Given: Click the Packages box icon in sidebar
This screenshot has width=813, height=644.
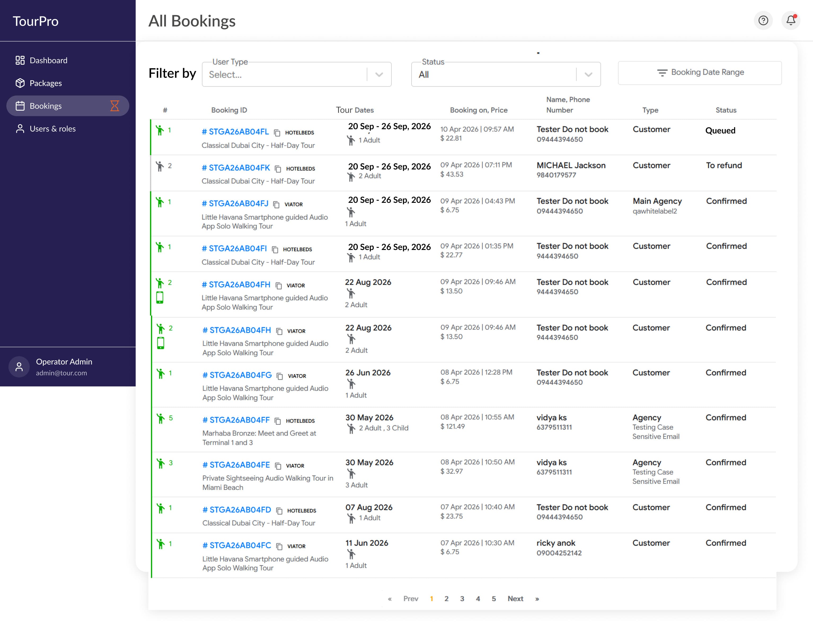Looking at the screenshot, I should pyautogui.click(x=20, y=83).
